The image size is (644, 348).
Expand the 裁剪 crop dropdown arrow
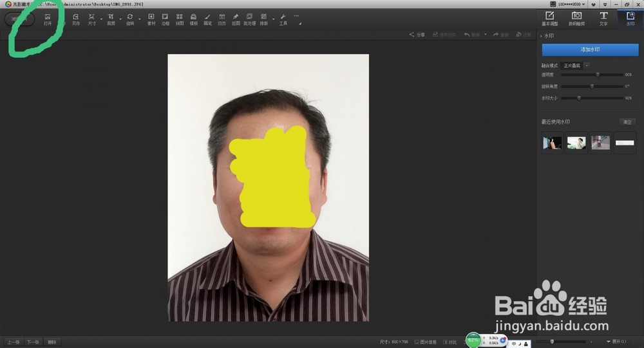click(120, 19)
